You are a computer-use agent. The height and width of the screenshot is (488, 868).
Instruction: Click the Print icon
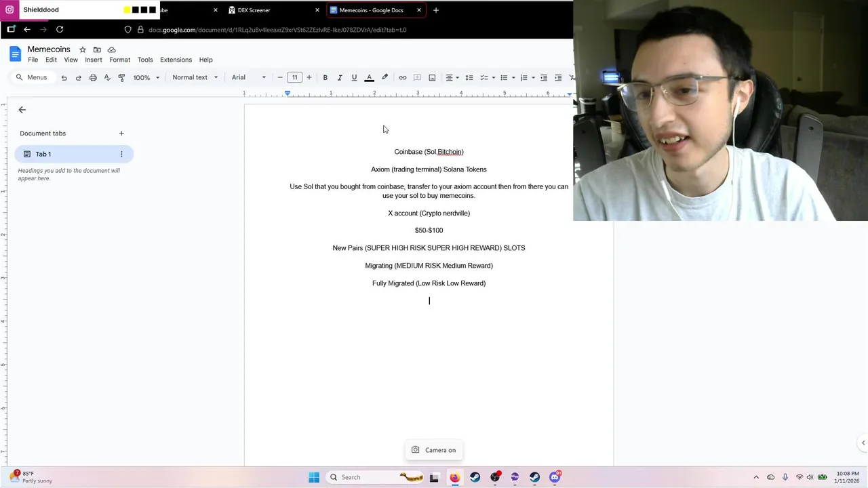[x=93, y=77]
